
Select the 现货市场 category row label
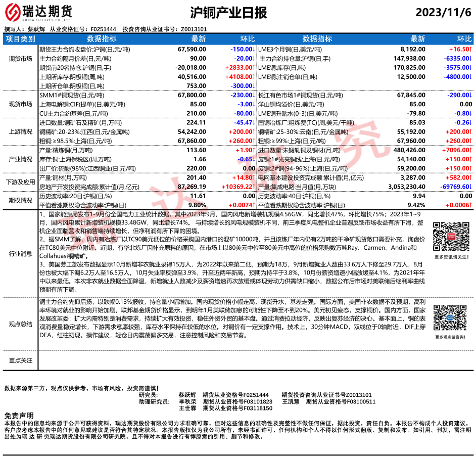(20, 104)
